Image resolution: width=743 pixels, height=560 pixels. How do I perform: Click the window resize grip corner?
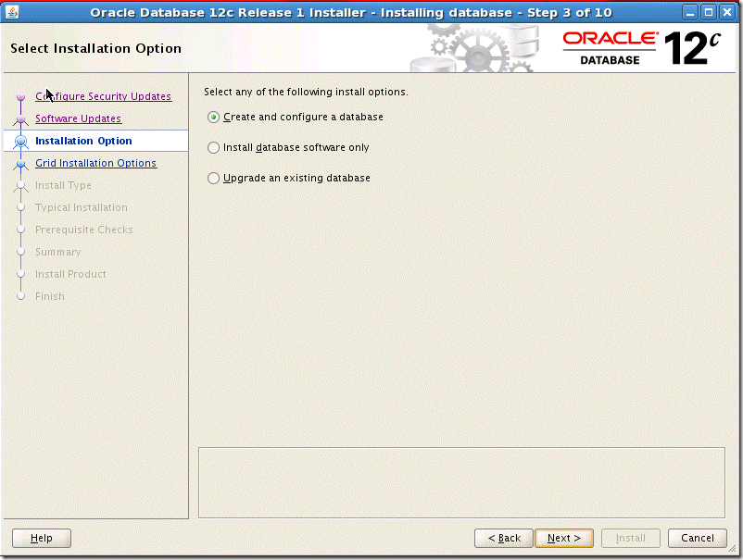click(x=732, y=549)
